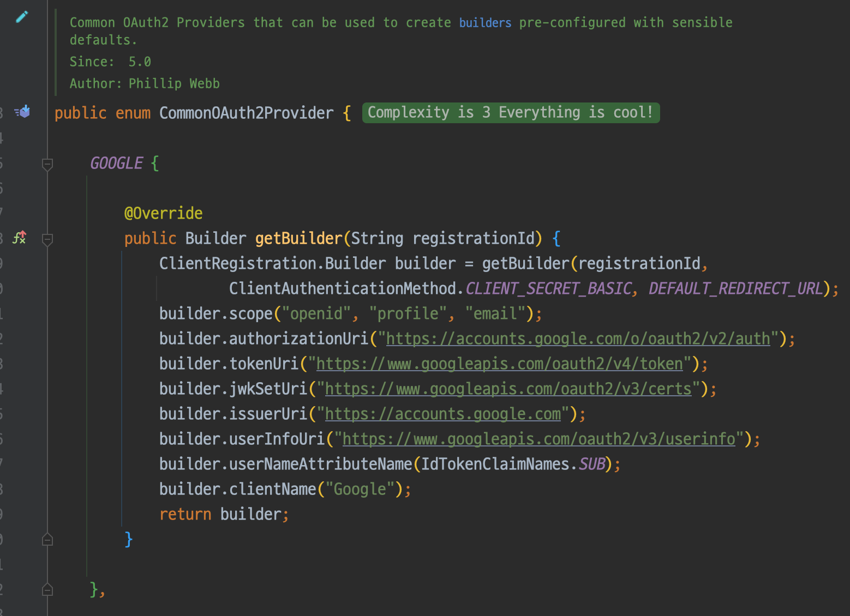Open the googleapis oauth2/v4/token URL
850x616 pixels.
click(x=500, y=364)
